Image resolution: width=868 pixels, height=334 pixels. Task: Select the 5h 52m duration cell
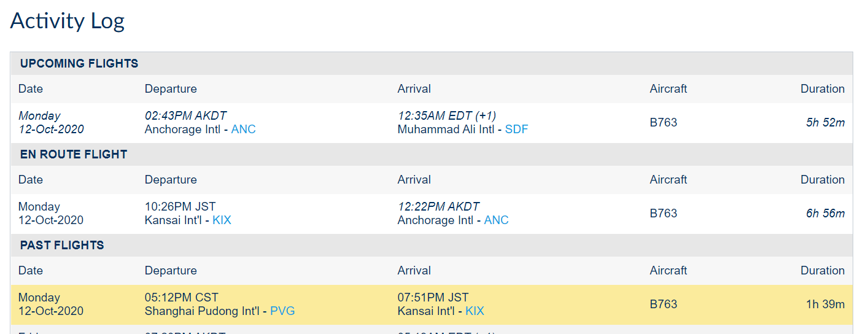(x=825, y=123)
